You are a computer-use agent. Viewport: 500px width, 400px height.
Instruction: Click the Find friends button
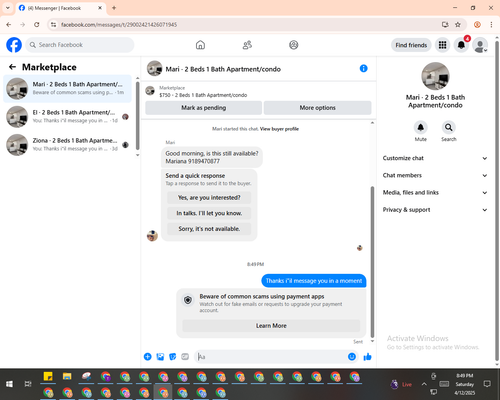tap(411, 45)
